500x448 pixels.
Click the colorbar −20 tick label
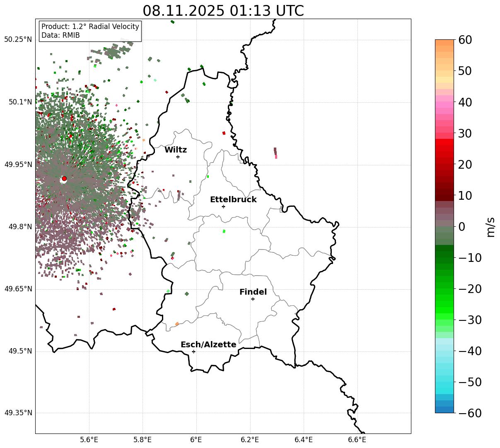[470, 289]
